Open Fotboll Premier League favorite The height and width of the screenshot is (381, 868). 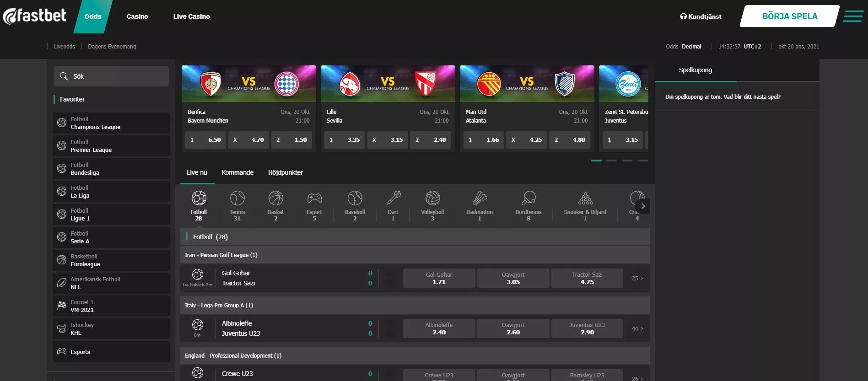111,146
